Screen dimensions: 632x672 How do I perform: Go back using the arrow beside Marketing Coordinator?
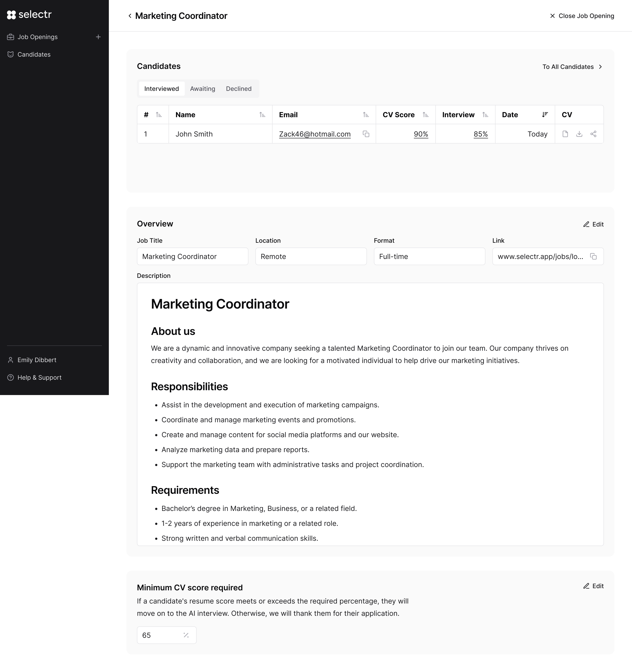(130, 16)
